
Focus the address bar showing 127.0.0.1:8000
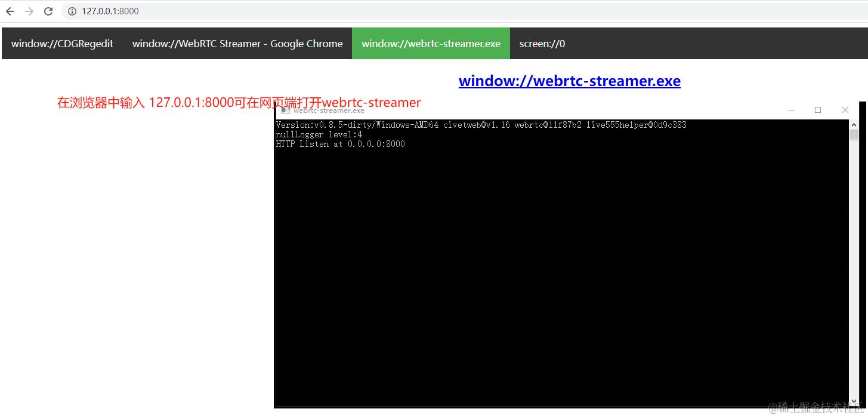click(x=465, y=11)
